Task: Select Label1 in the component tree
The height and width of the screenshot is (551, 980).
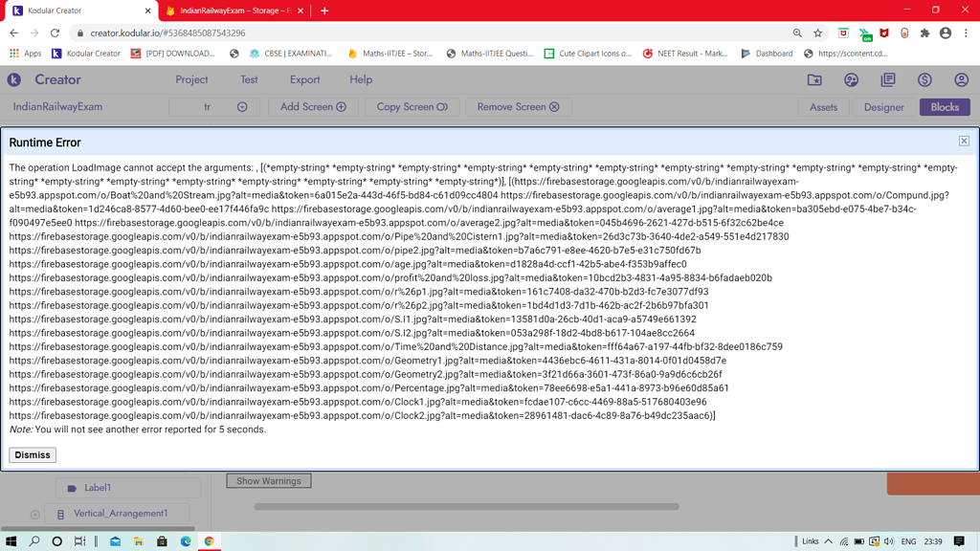Action: tap(128, 487)
